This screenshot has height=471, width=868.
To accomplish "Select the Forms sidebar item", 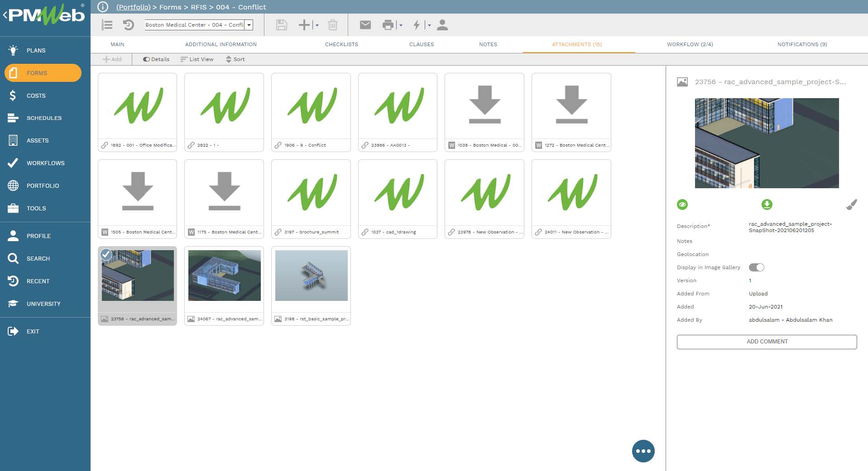I will (43, 73).
